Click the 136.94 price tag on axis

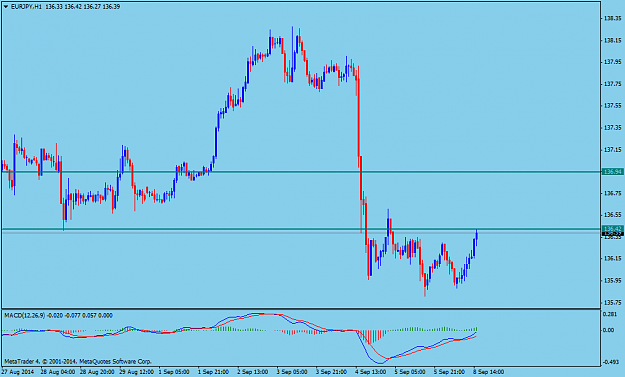613,172
